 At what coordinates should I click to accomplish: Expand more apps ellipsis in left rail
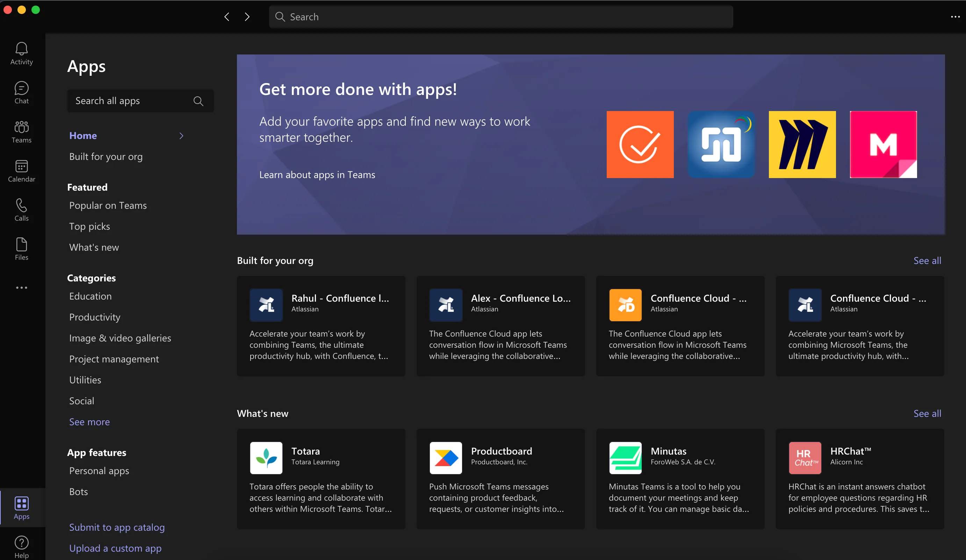pyautogui.click(x=21, y=287)
